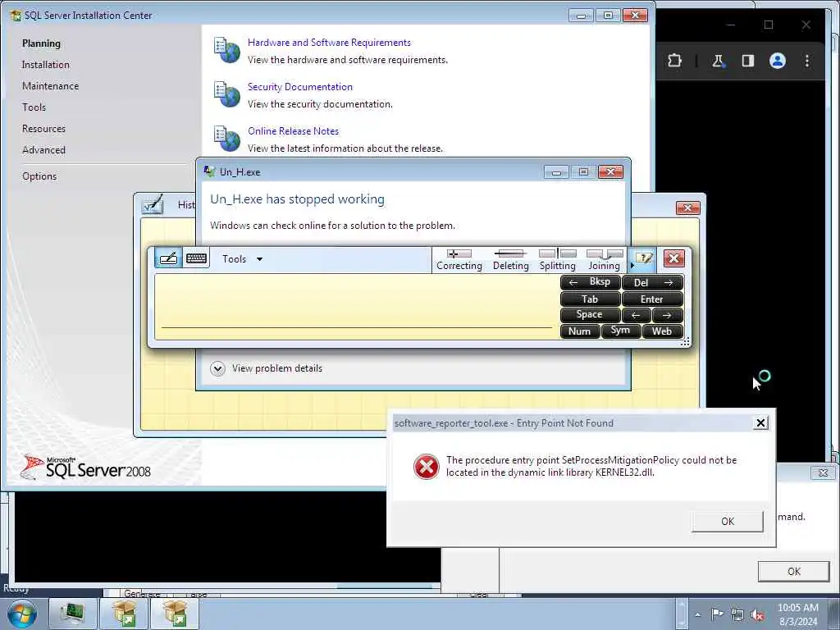This screenshot has height=630, width=840.
Task: Open the Security Documentation link
Action: coord(300,87)
